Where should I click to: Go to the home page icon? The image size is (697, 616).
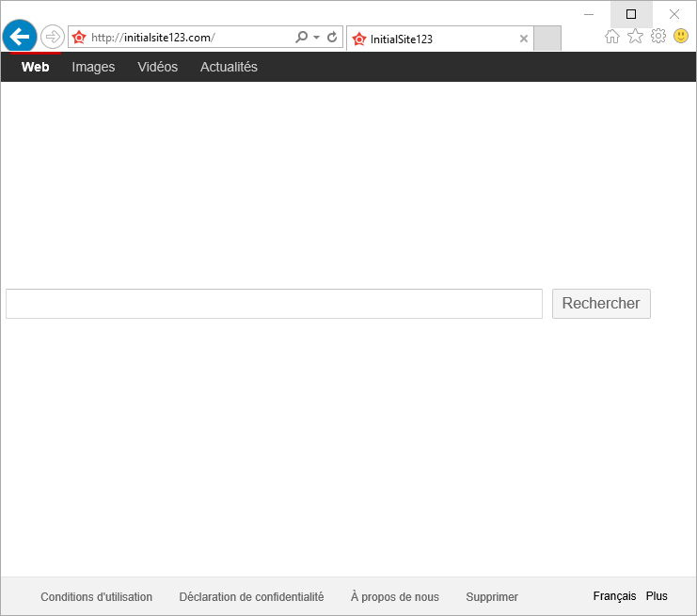tap(612, 37)
